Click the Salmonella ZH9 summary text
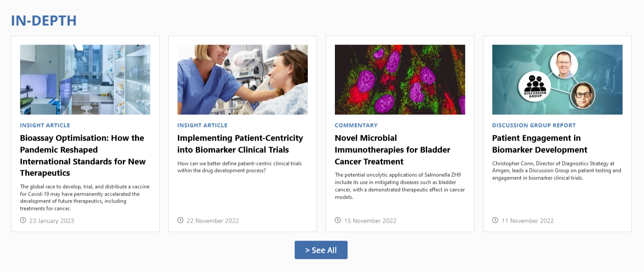 (x=400, y=186)
